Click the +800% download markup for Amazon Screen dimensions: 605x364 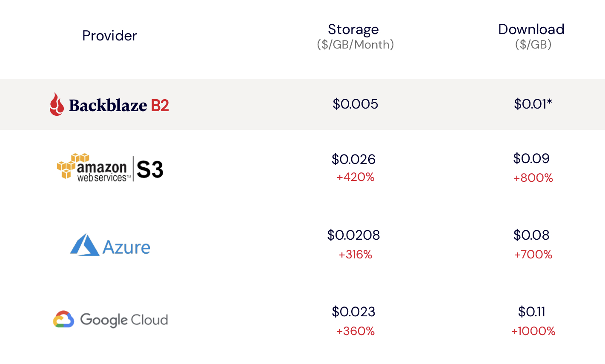pyautogui.click(x=533, y=178)
